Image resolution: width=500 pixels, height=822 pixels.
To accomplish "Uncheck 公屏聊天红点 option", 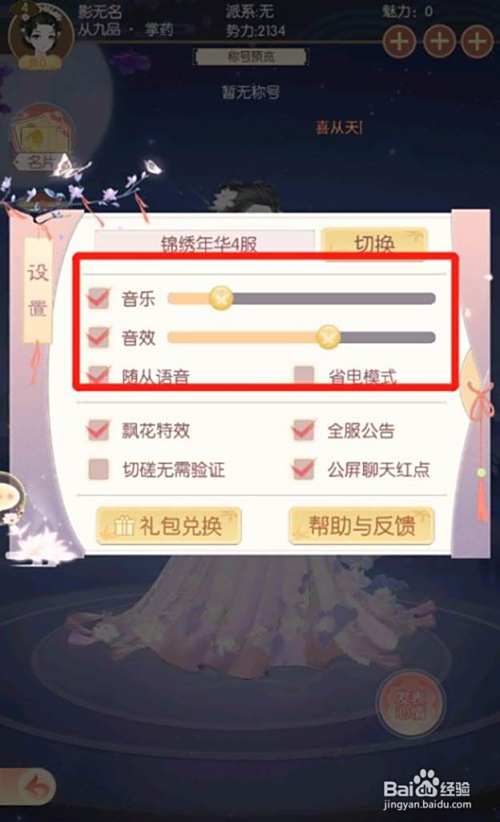I will pos(304,469).
